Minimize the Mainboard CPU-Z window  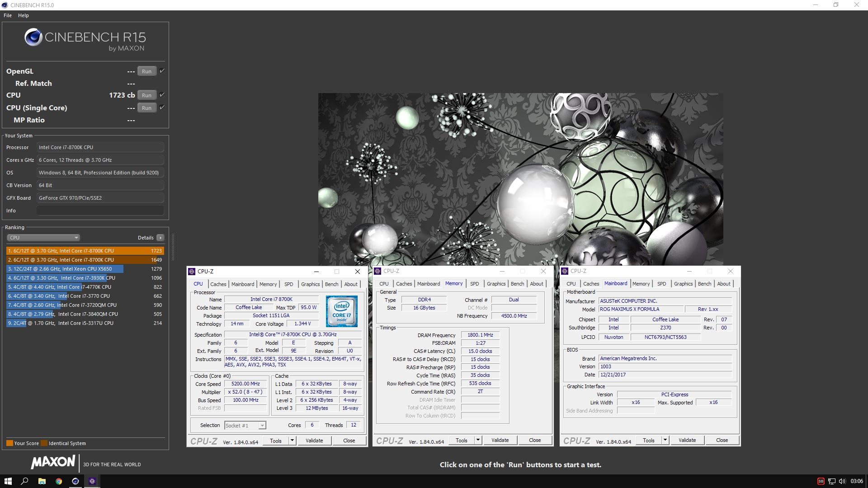coord(689,271)
